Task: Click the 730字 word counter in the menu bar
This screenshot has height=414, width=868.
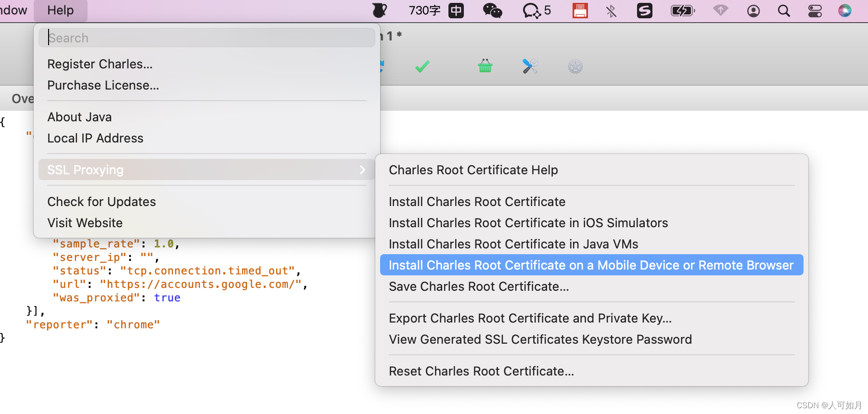Action: coord(424,11)
